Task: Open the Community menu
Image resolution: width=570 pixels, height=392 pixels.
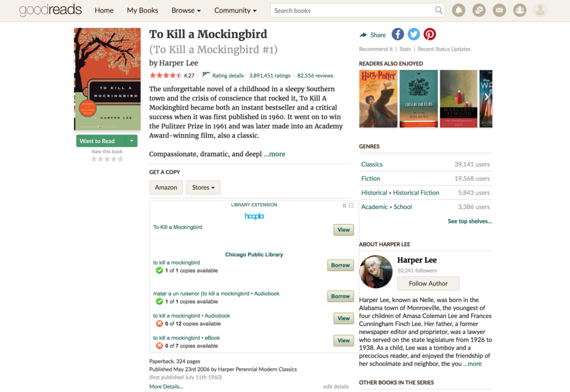Action: point(235,11)
